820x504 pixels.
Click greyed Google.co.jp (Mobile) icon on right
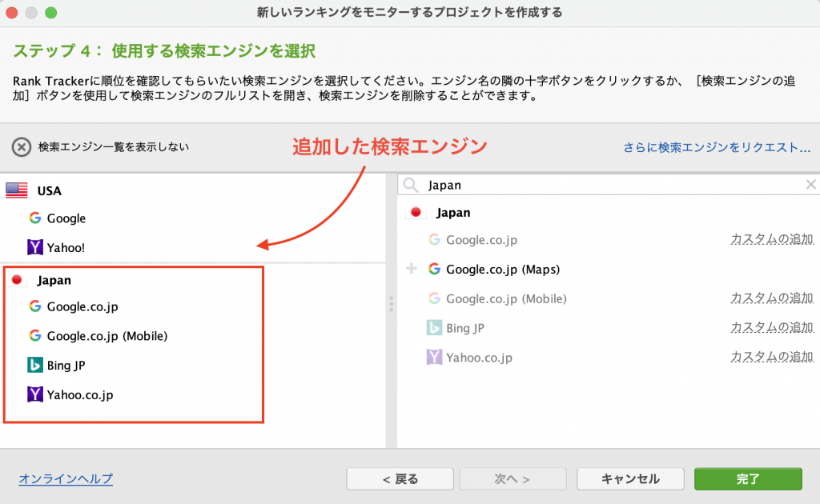(x=434, y=298)
